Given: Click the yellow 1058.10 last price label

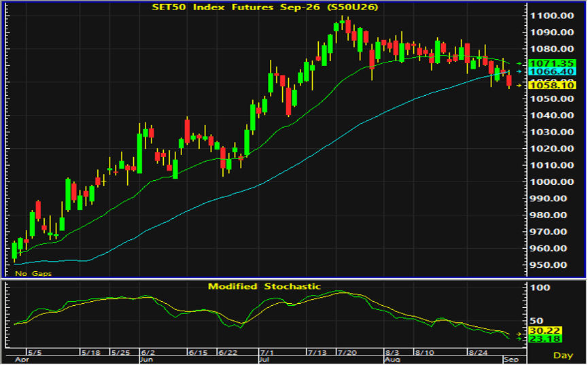Looking at the screenshot, I should tap(551, 86).
